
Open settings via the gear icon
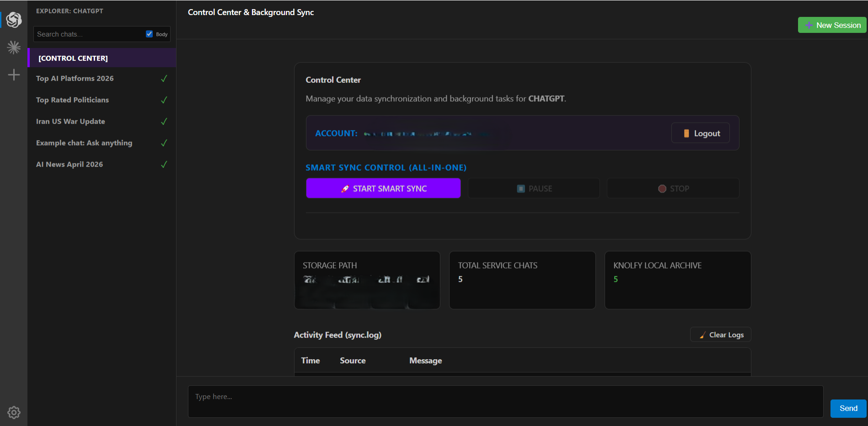[x=14, y=412]
